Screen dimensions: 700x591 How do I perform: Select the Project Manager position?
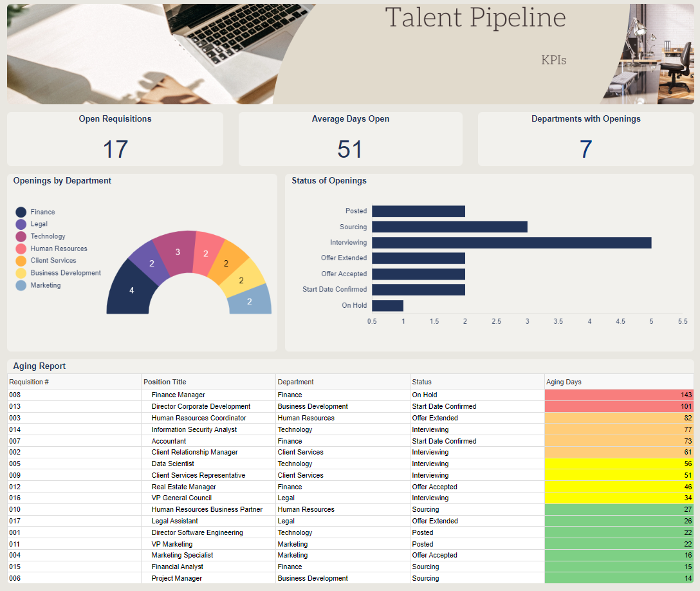click(177, 579)
